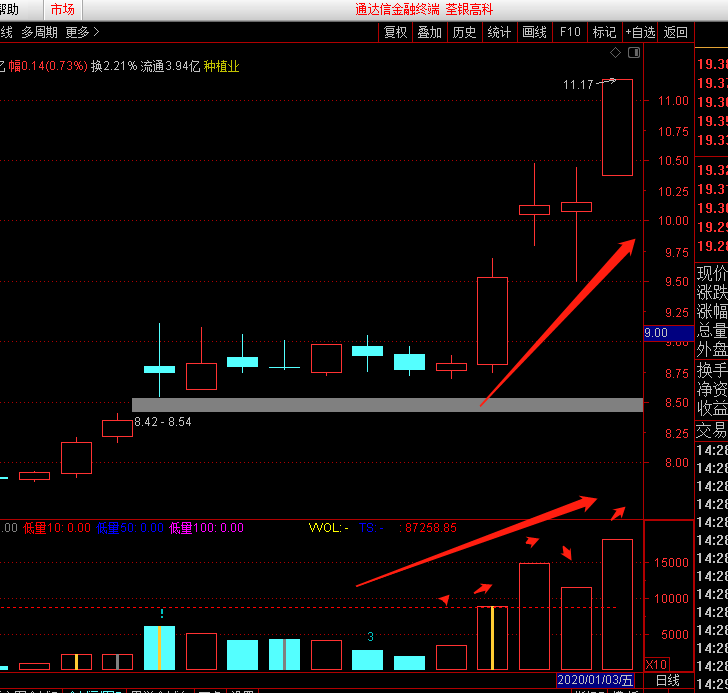728x693 pixels.
Task: Activate the 画线 drawing tool button
Action: coord(534,32)
